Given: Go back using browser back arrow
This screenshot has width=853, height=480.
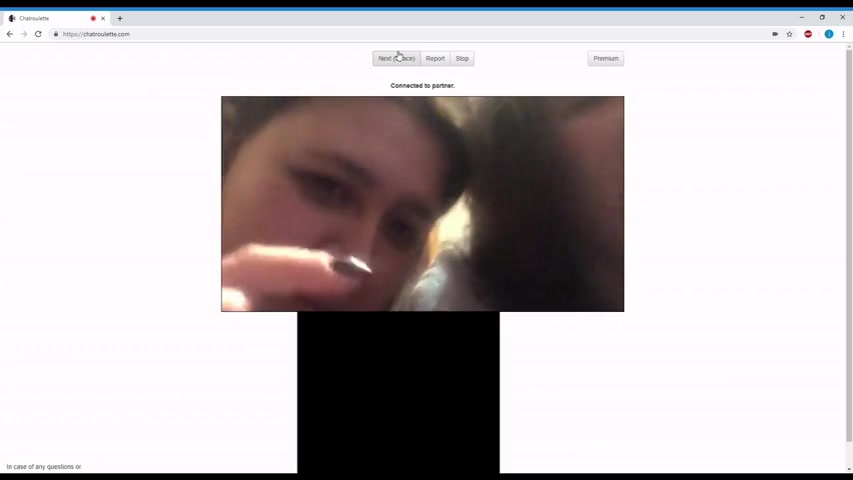Looking at the screenshot, I should 10,34.
